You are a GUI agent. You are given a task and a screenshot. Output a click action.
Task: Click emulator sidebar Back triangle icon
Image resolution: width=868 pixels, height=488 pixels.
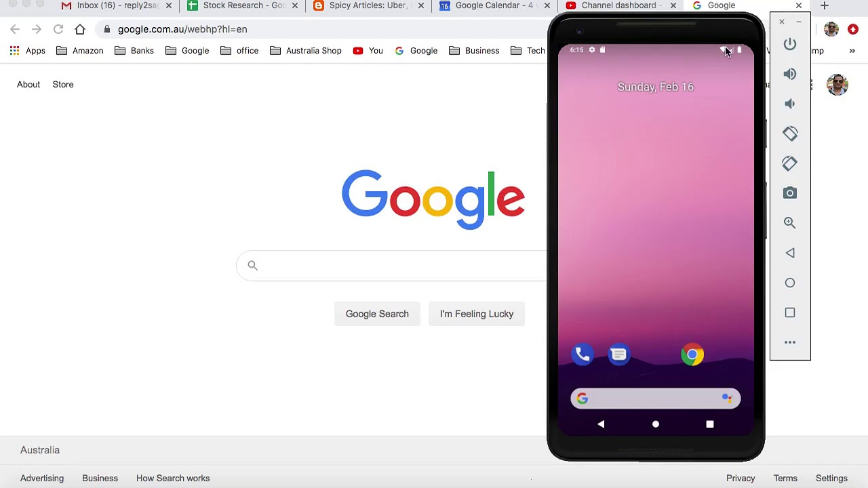click(x=790, y=253)
